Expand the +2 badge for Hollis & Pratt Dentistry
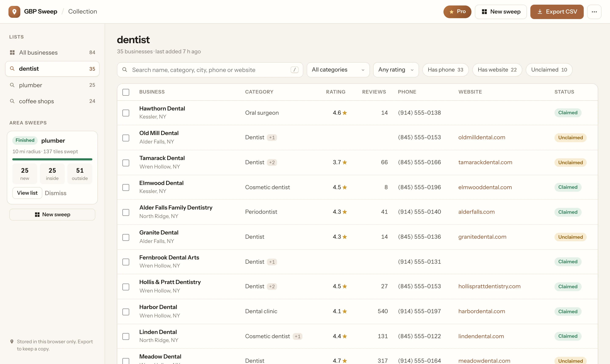Screen dimensions: 610x364 tap(272, 287)
